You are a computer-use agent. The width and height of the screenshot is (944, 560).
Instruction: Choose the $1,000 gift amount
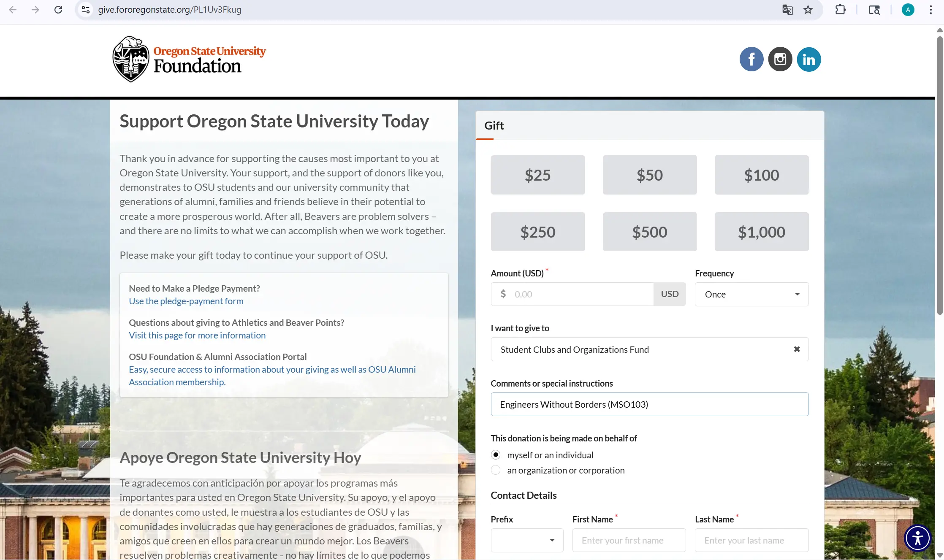[761, 232]
